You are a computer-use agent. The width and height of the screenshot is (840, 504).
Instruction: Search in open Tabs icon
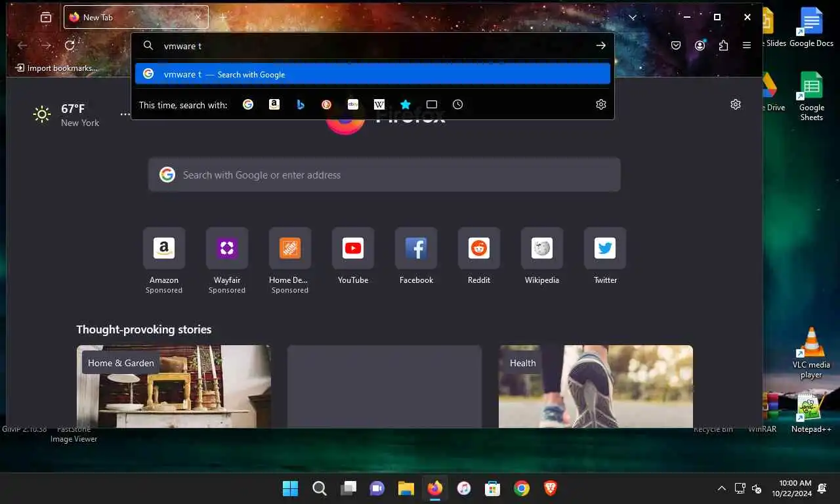click(x=432, y=104)
